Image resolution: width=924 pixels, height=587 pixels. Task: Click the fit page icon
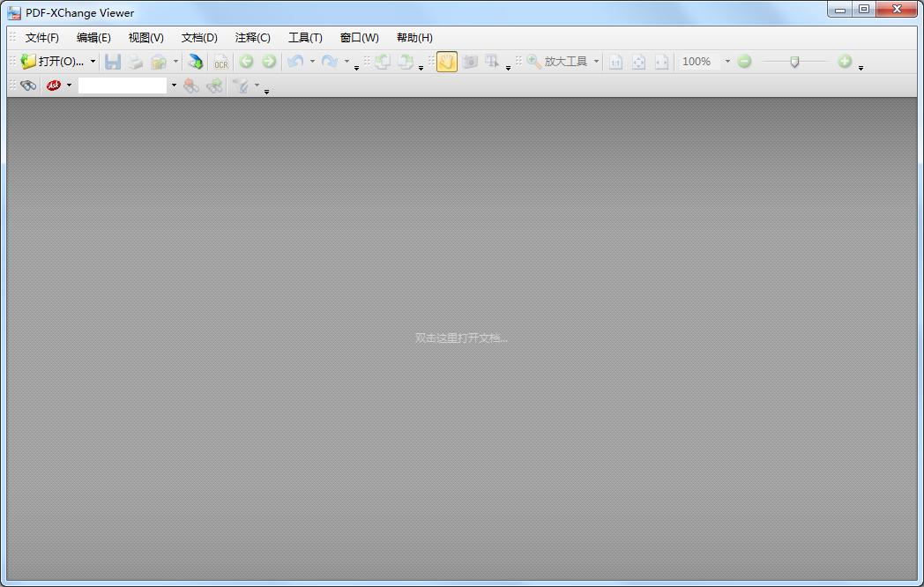click(x=639, y=62)
